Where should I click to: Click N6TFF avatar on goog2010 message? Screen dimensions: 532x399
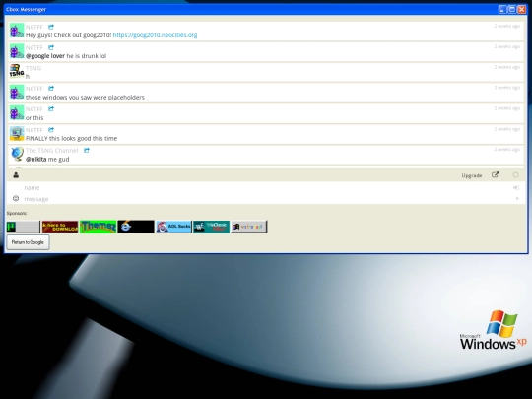point(17,31)
